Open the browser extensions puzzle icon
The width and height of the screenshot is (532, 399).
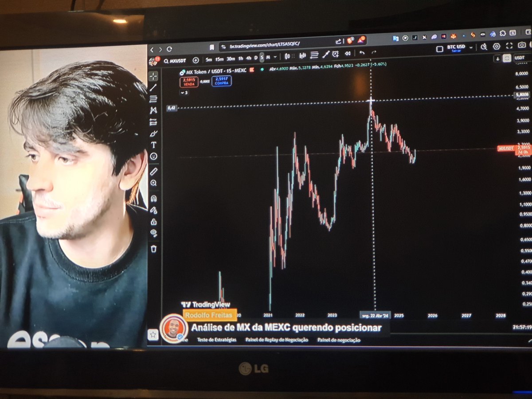click(503, 33)
